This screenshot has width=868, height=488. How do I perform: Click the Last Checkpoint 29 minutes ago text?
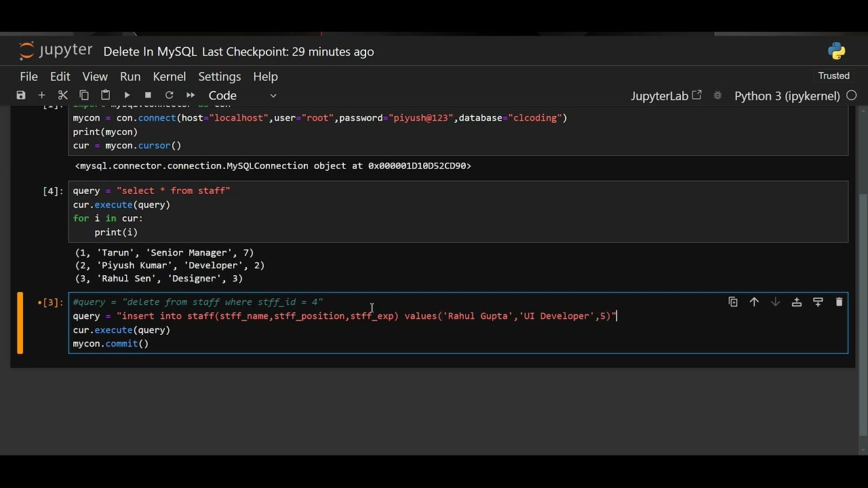coord(288,52)
